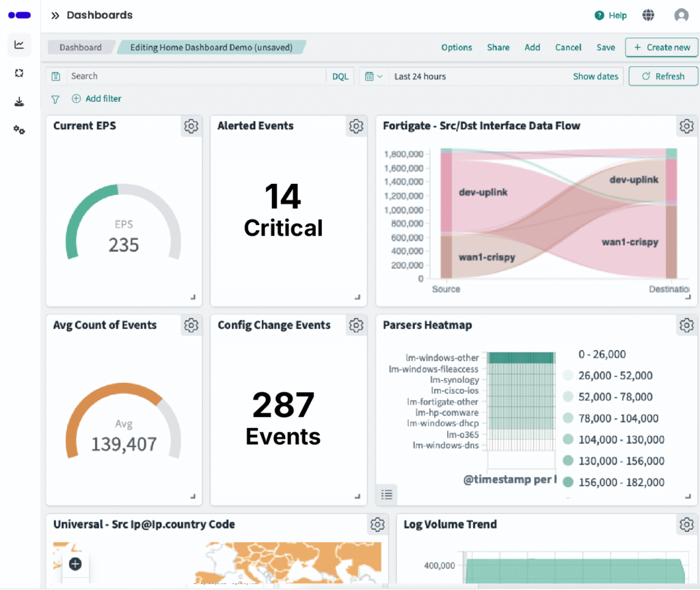Screen dimensions: 700x590
Task: Open saved queries icon beside the search bar
Action: coord(55,76)
